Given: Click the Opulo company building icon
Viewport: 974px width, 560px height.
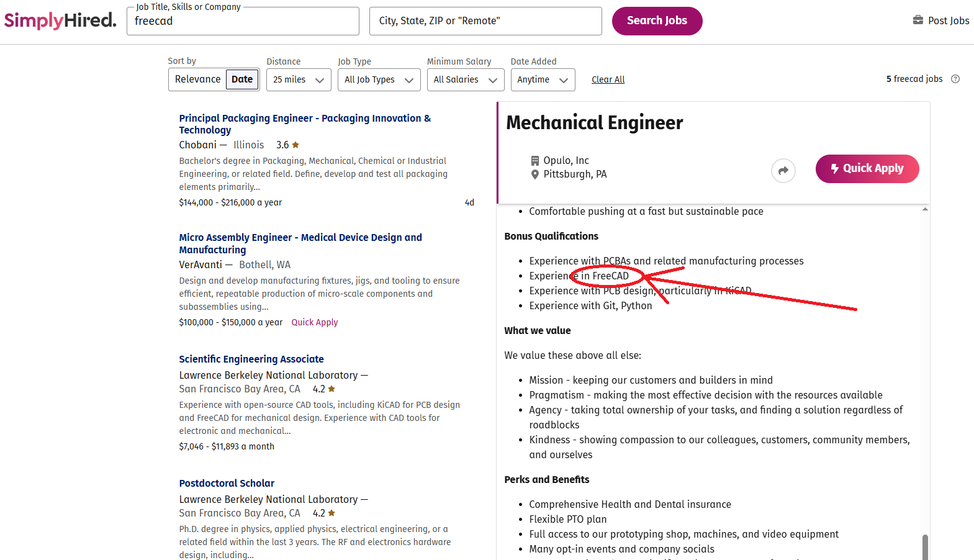Looking at the screenshot, I should (534, 161).
